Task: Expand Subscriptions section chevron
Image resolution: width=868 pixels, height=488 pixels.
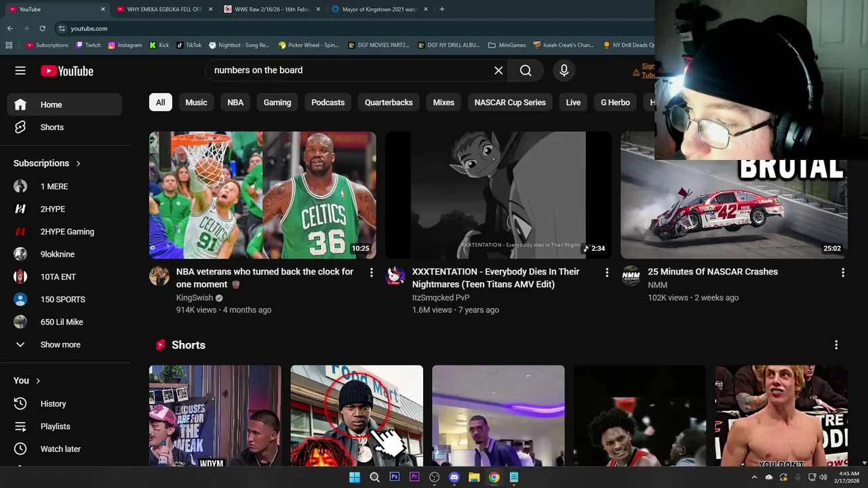Action: [x=78, y=163]
